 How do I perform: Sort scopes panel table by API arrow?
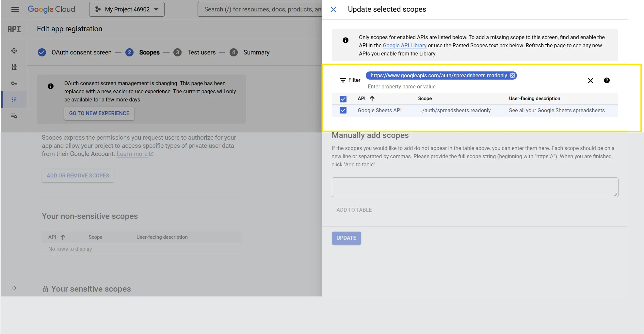pos(372,99)
